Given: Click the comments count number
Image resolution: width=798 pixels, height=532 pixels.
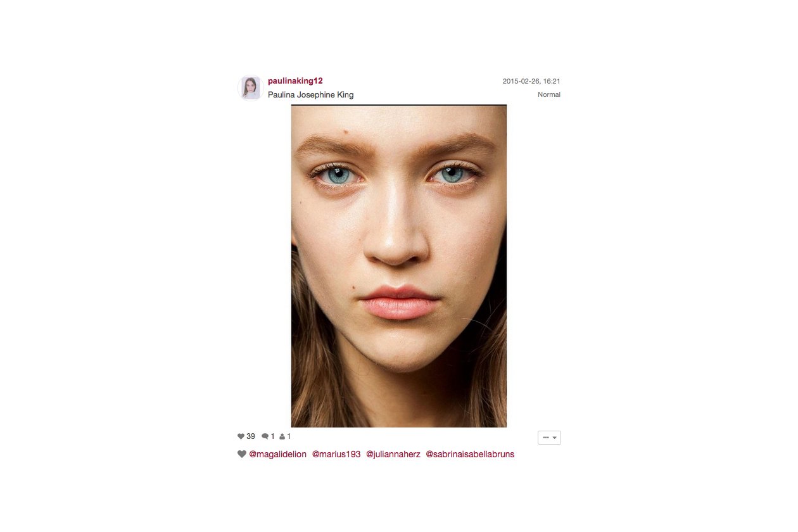Looking at the screenshot, I should [x=273, y=436].
